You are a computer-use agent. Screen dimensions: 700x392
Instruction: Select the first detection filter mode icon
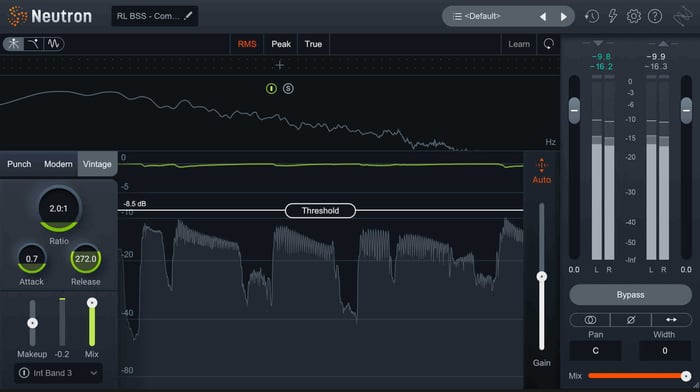point(13,44)
